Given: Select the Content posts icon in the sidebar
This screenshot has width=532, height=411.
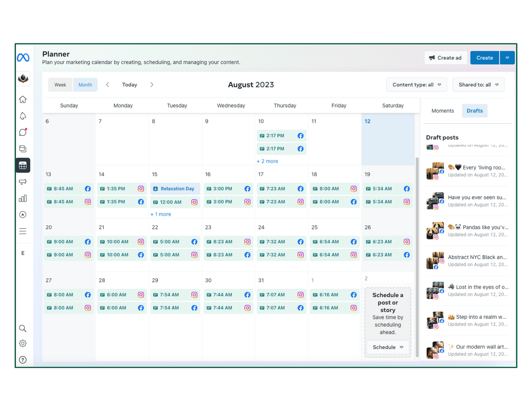Looking at the screenshot, I should point(23,149).
